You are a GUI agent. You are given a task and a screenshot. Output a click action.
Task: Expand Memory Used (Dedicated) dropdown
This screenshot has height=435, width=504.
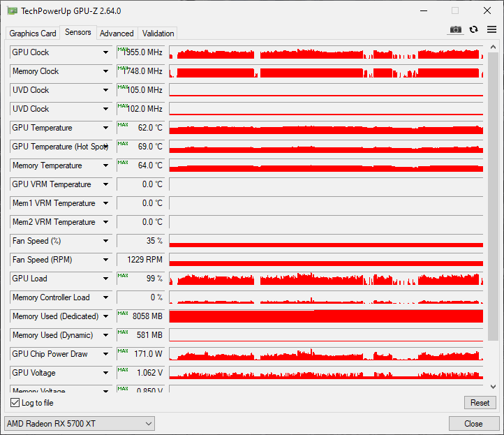(x=105, y=316)
